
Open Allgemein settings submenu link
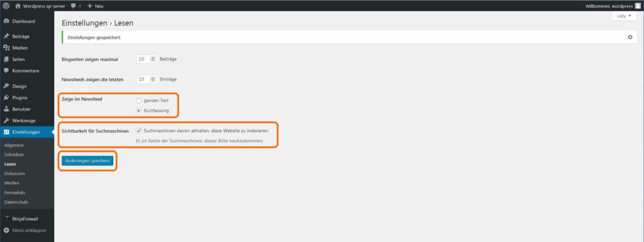tap(14, 146)
